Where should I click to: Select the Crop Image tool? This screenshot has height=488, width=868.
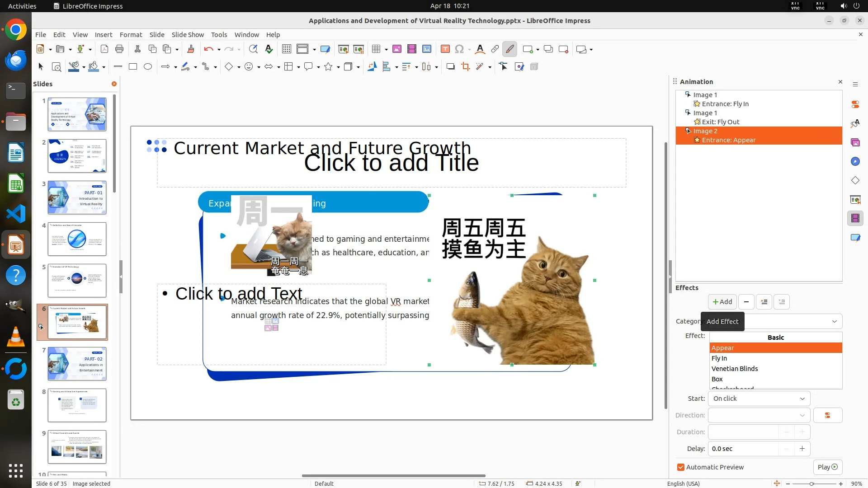(465, 67)
